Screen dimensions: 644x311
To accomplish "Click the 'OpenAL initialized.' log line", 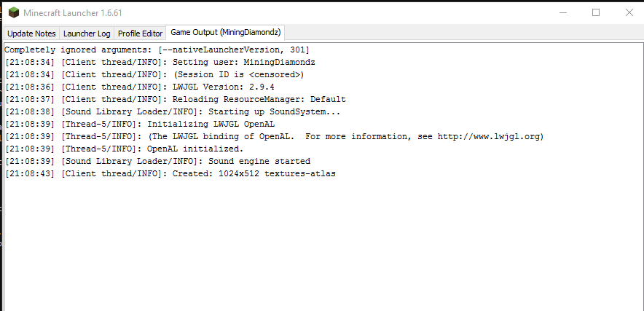I will pyautogui.click(x=124, y=149).
